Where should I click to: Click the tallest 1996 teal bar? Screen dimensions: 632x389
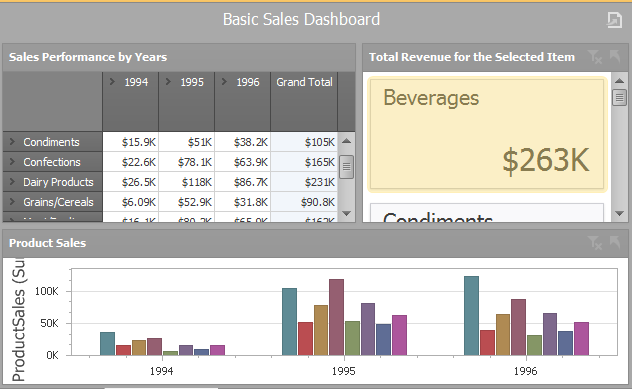coord(472,316)
